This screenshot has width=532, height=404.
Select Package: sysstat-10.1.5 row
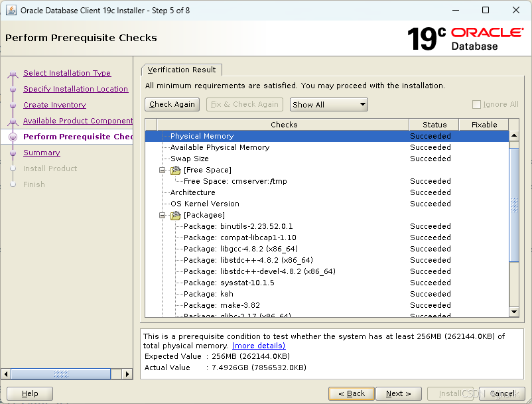tap(327, 283)
